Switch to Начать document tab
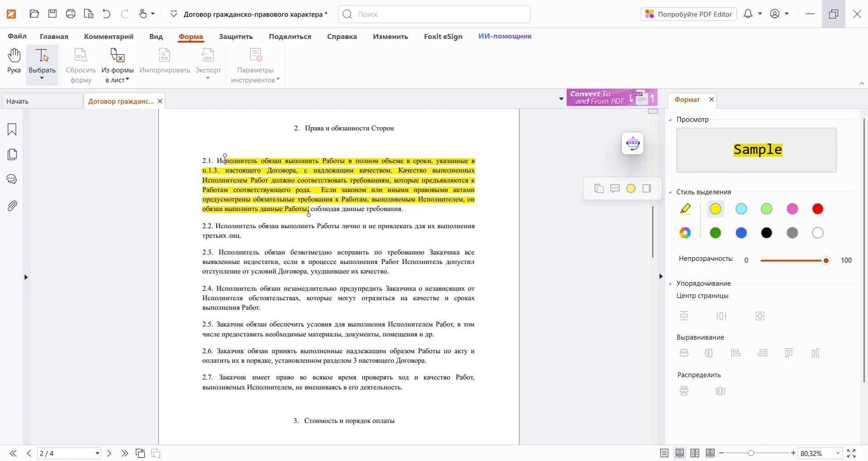This screenshot has width=868, height=461. [43, 101]
